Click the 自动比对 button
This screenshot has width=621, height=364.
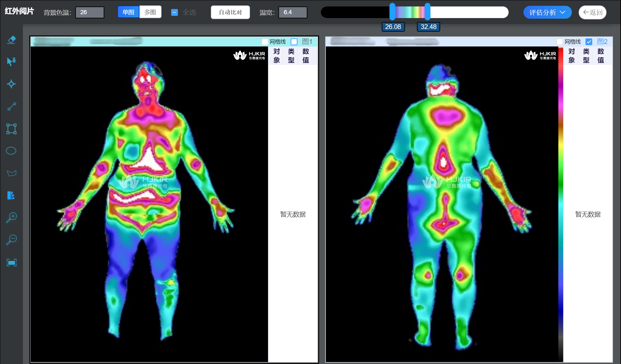point(230,12)
